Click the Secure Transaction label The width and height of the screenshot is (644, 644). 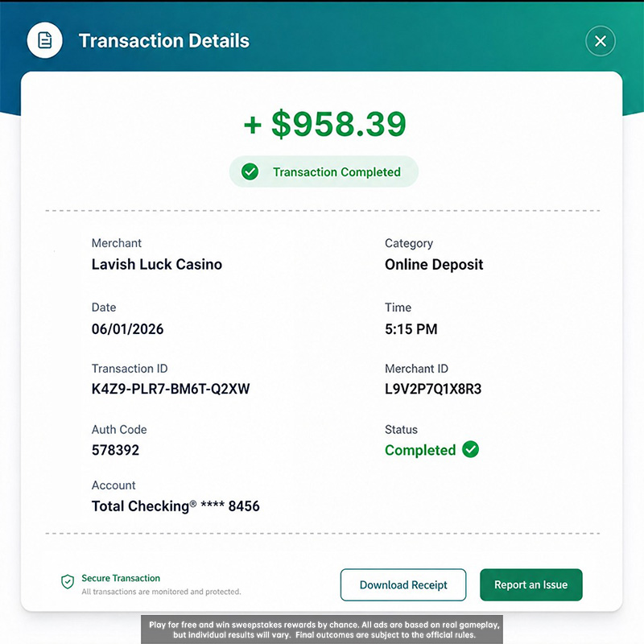[x=121, y=578]
